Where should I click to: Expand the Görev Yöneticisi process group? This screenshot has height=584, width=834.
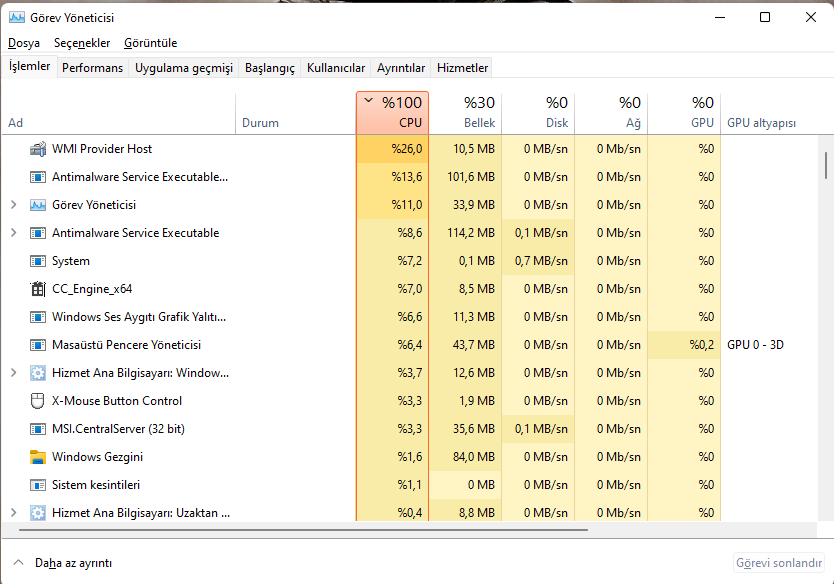tap(14, 205)
